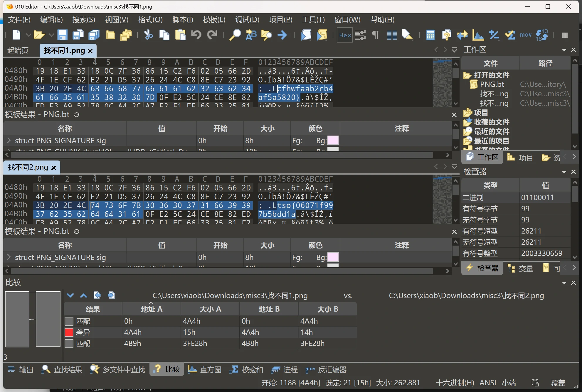Open the 模板(L) menu
The width and height of the screenshot is (582, 392).
(x=214, y=20)
